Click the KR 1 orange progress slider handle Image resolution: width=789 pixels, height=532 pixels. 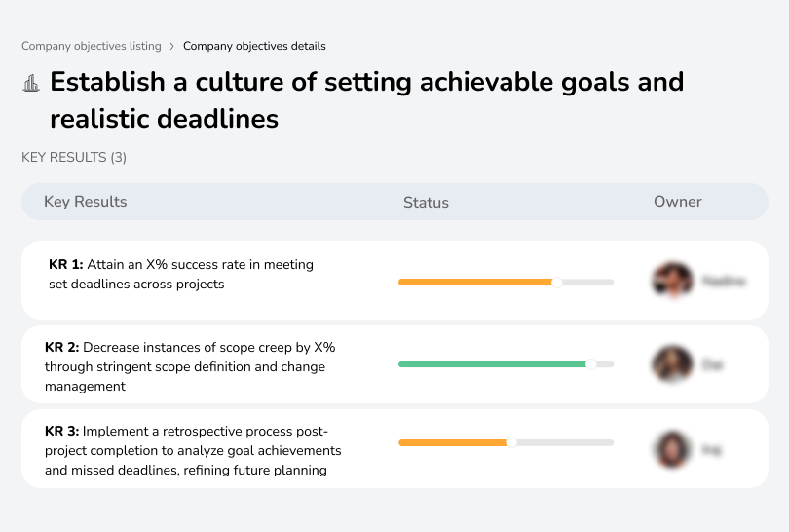click(x=557, y=283)
